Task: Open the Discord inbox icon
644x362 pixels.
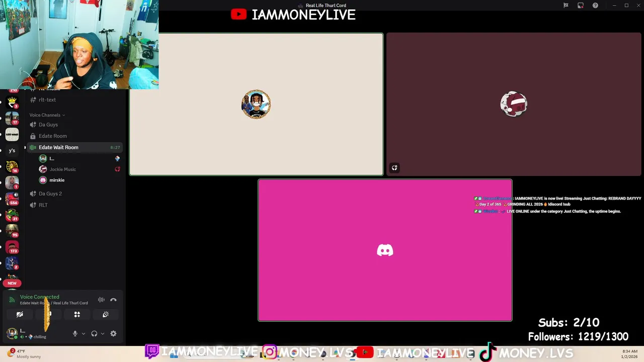Action: coord(581,6)
